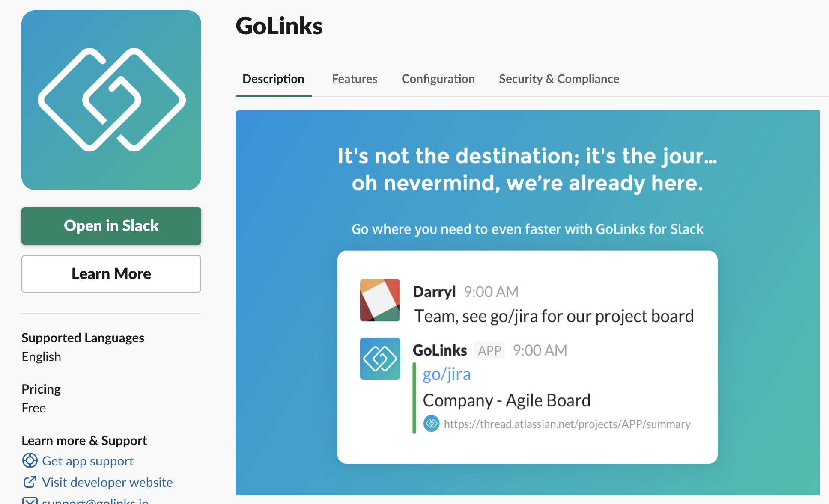Click the GoLinks app icon
The image size is (829, 504).
111,100
